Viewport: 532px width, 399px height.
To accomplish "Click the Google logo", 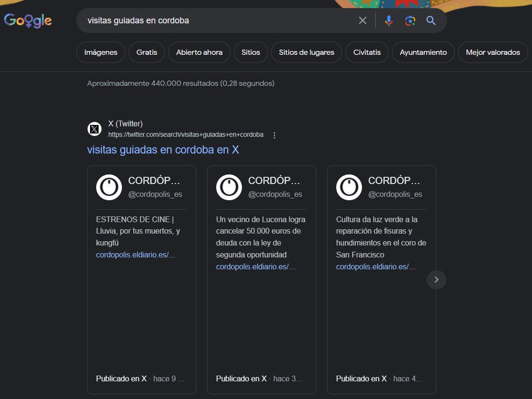I will [x=27, y=20].
